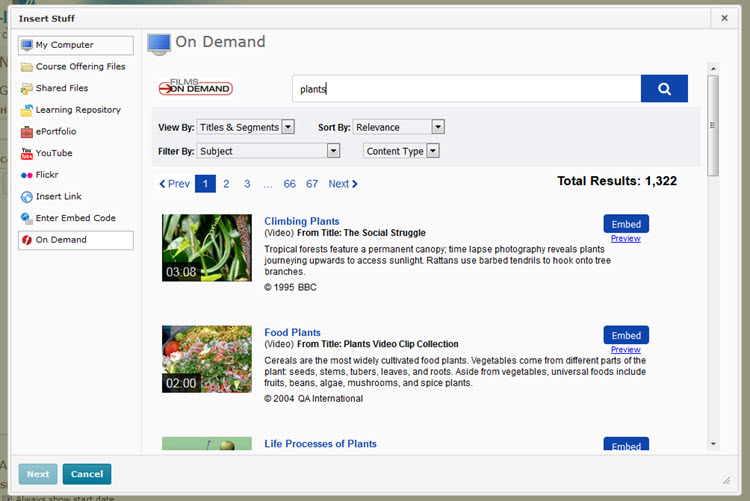Click the magnifying glass search button
This screenshot has width=750, height=501.
pyautogui.click(x=664, y=89)
